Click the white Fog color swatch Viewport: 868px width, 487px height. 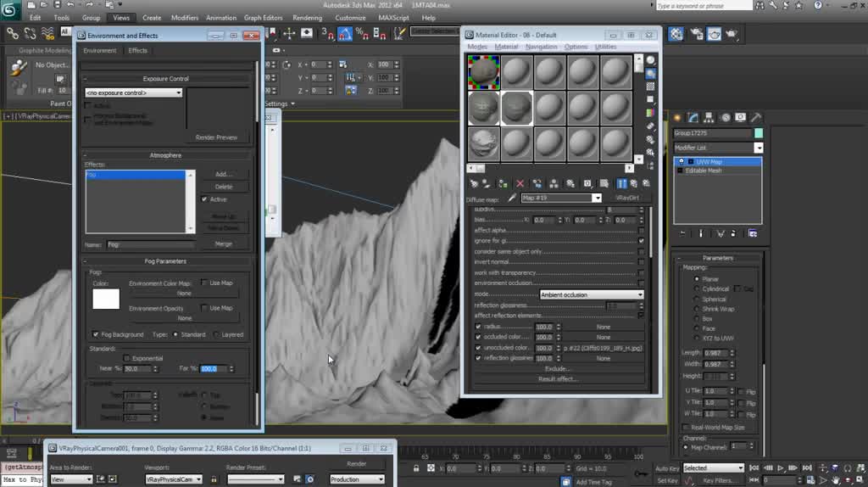click(106, 299)
